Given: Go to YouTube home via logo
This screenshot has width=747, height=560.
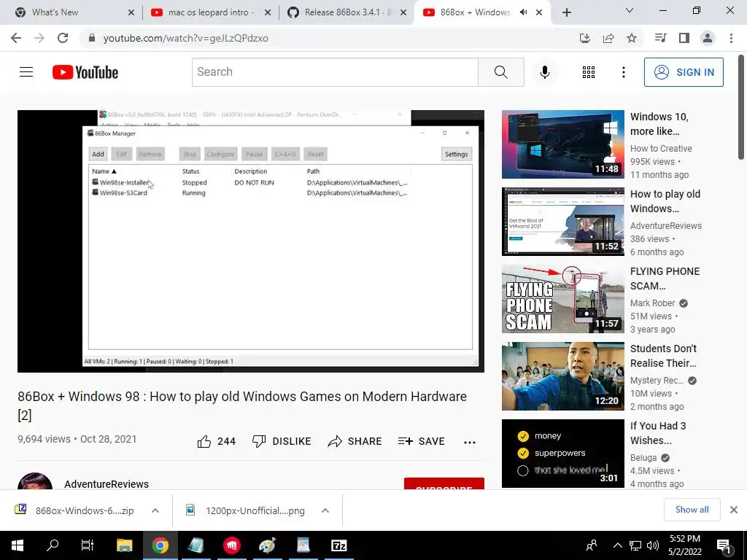Looking at the screenshot, I should point(85,72).
